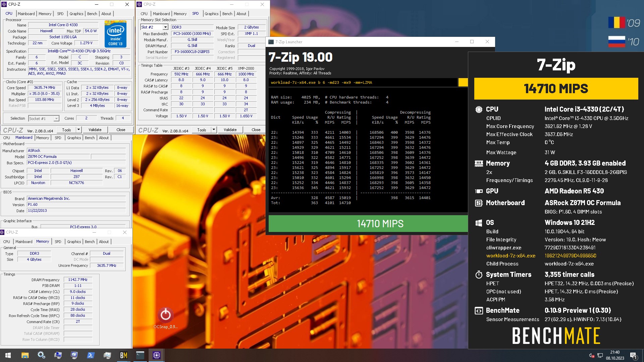Open the Windows Start menu
644x362 pixels.
point(8,355)
